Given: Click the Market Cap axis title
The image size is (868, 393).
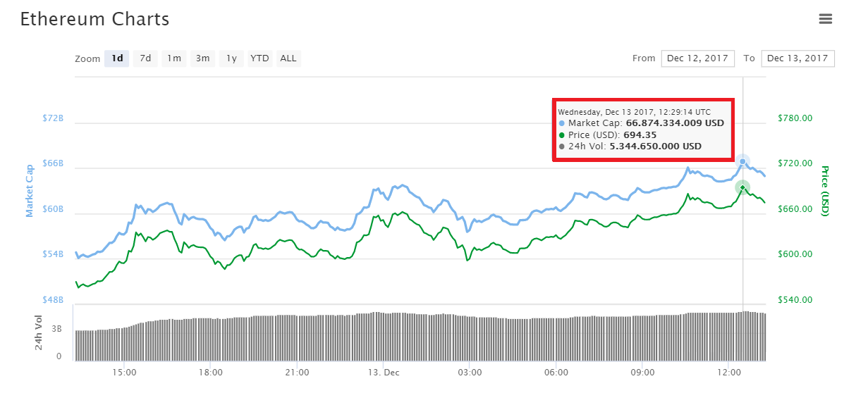Looking at the screenshot, I should 30,190.
